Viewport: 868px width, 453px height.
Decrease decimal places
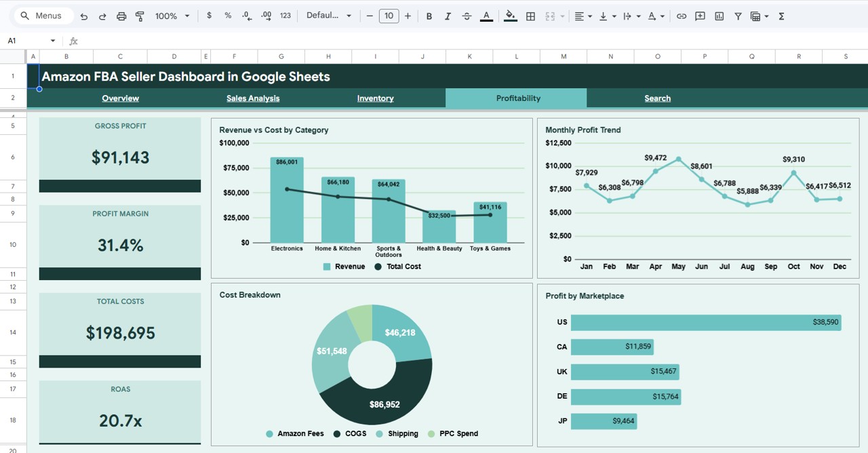click(x=247, y=16)
